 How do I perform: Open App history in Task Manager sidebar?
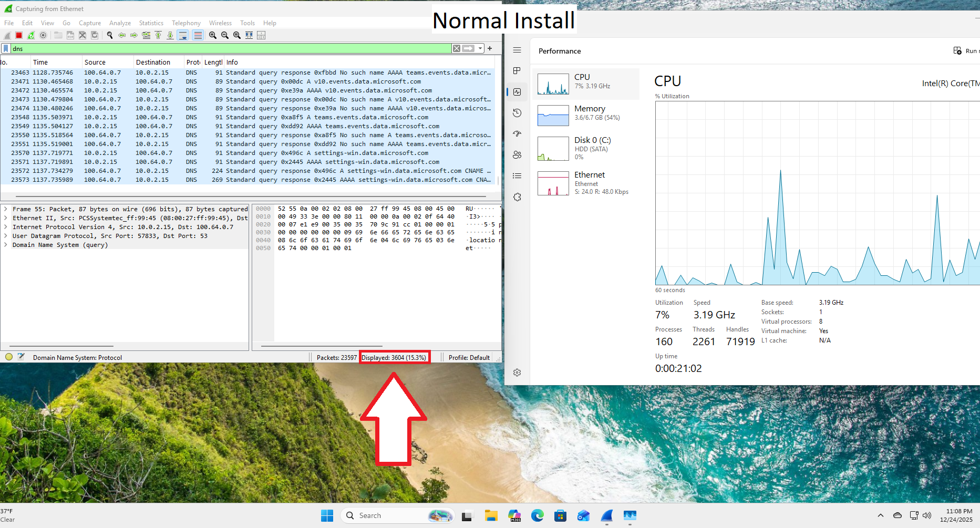pos(517,113)
